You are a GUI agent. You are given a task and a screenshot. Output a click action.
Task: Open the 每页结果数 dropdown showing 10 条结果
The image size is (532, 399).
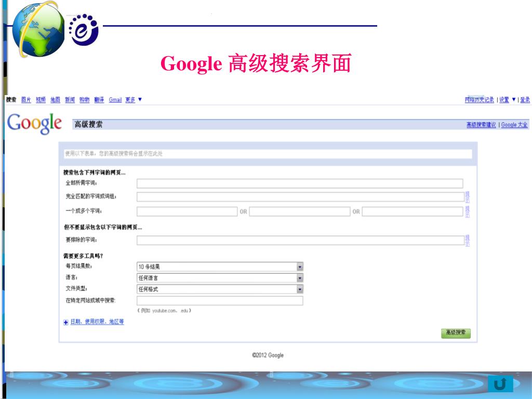coord(220,267)
